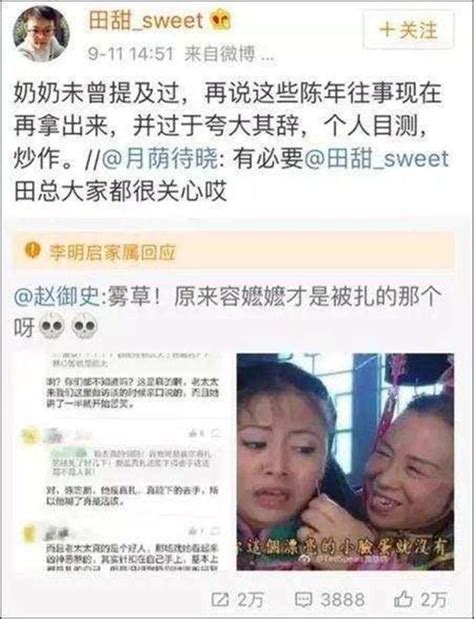Click the @田甜_sweet mention in post text
Image resolution: width=474 pixels, height=619 pixels.
pos(375,159)
